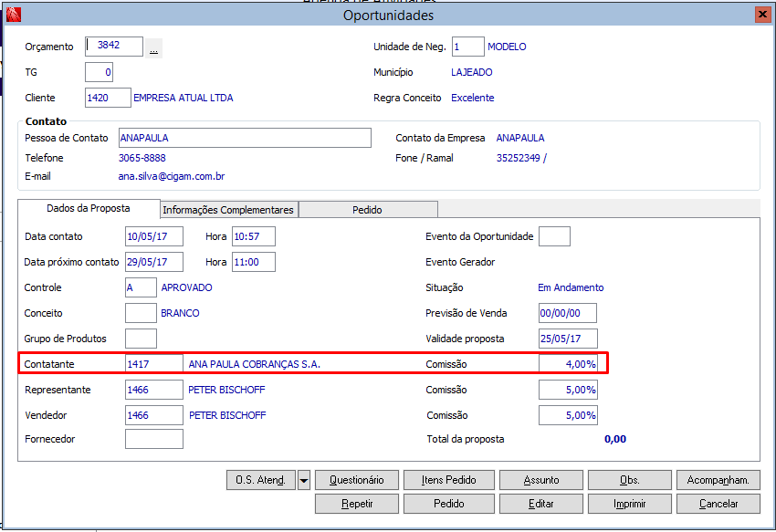Image resolution: width=776 pixels, height=532 pixels.
Task: Click the TG input field
Action: (99, 72)
